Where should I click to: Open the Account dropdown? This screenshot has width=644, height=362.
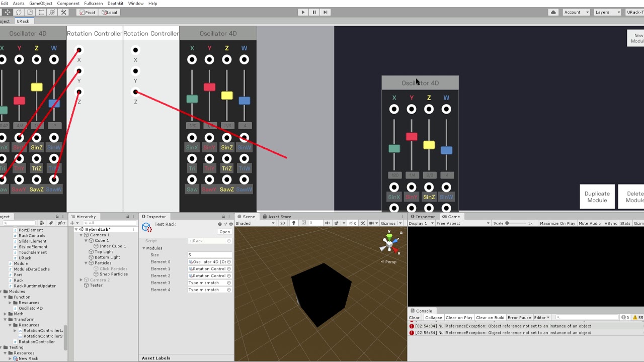tap(576, 12)
